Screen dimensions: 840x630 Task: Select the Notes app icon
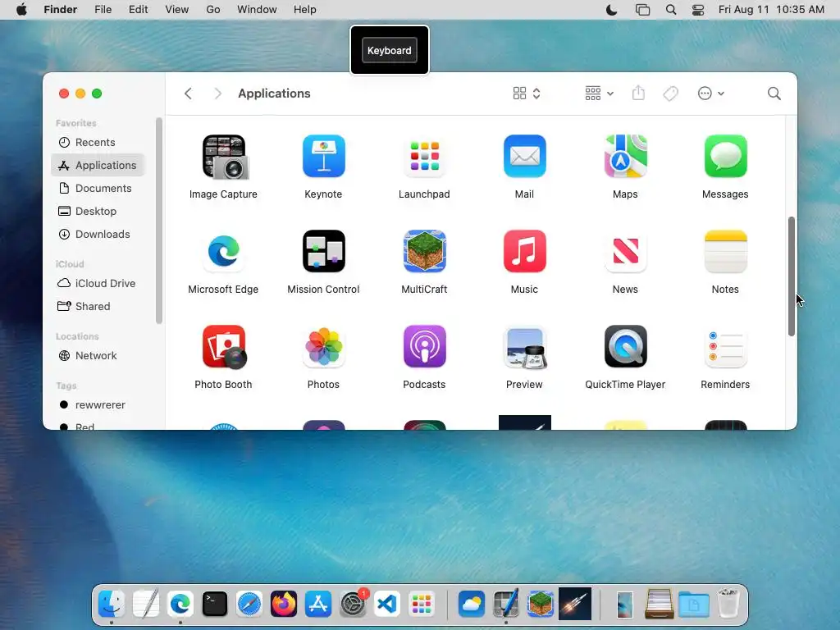click(x=725, y=251)
